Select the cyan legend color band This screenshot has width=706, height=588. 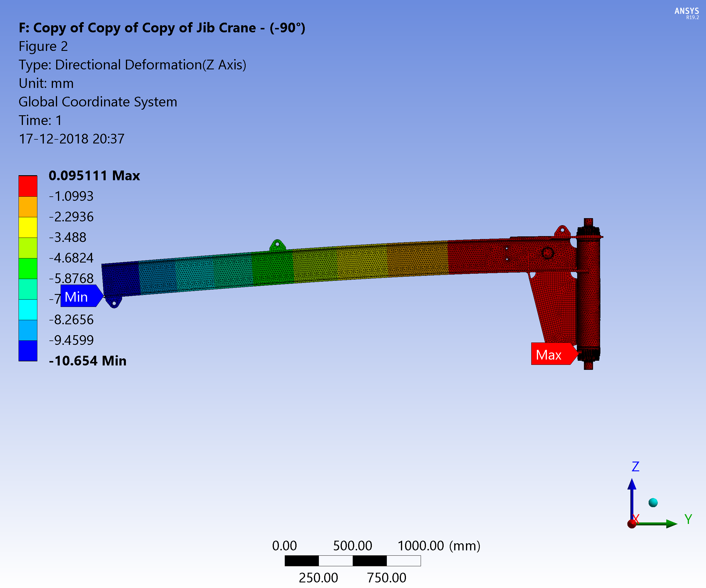click(28, 310)
